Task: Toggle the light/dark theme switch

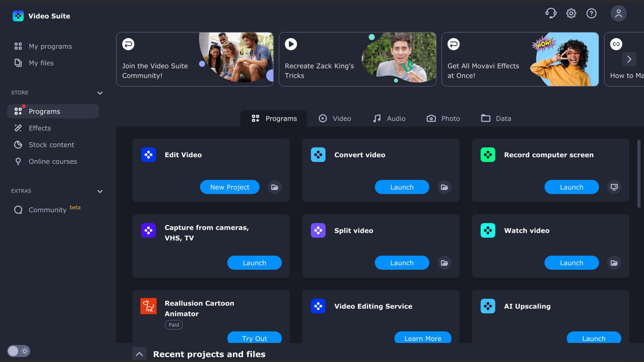Action: [x=18, y=351]
